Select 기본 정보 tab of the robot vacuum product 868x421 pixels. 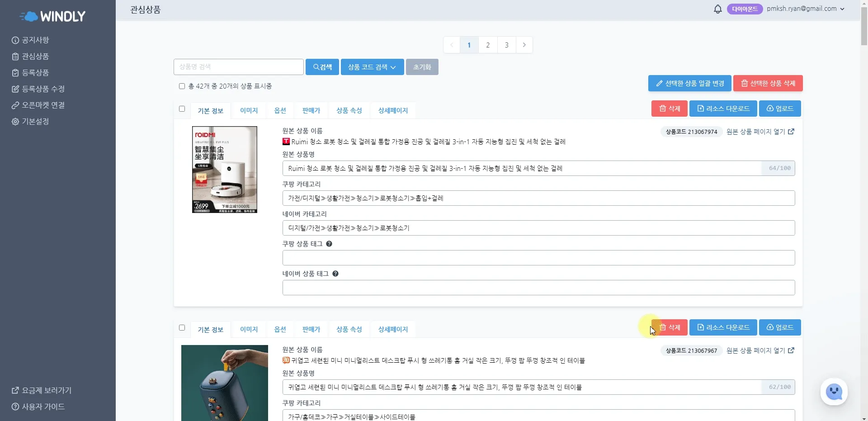pyautogui.click(x=210, y=111)
